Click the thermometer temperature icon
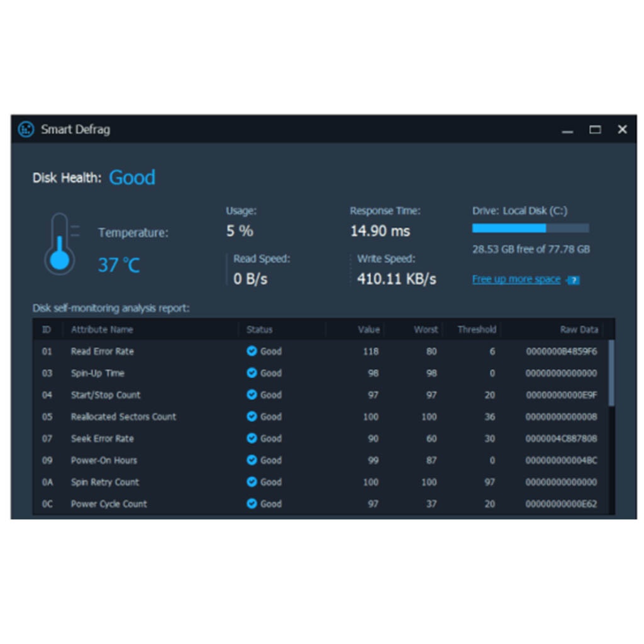644x644 pixels. tap(60, 244)
